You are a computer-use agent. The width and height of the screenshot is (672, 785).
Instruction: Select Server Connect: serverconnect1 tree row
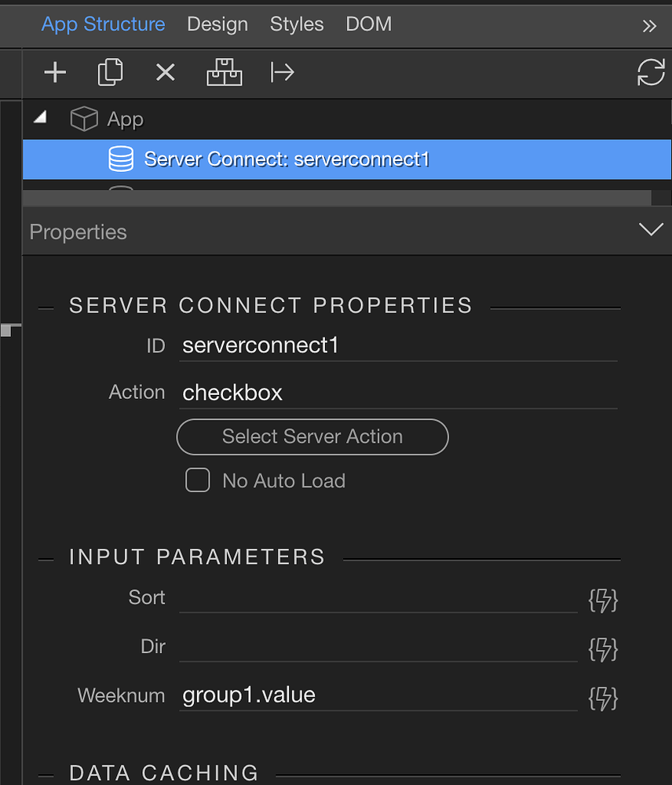pos(347,159)
